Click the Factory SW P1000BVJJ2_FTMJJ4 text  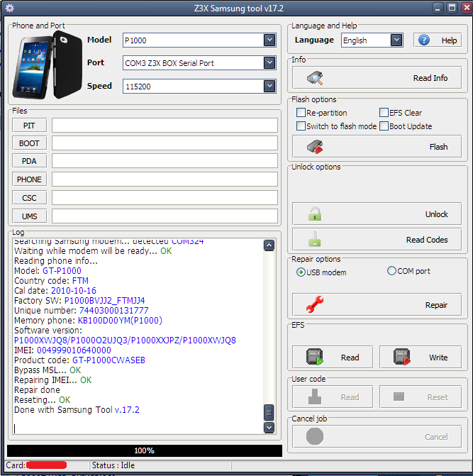pos(105,301)
